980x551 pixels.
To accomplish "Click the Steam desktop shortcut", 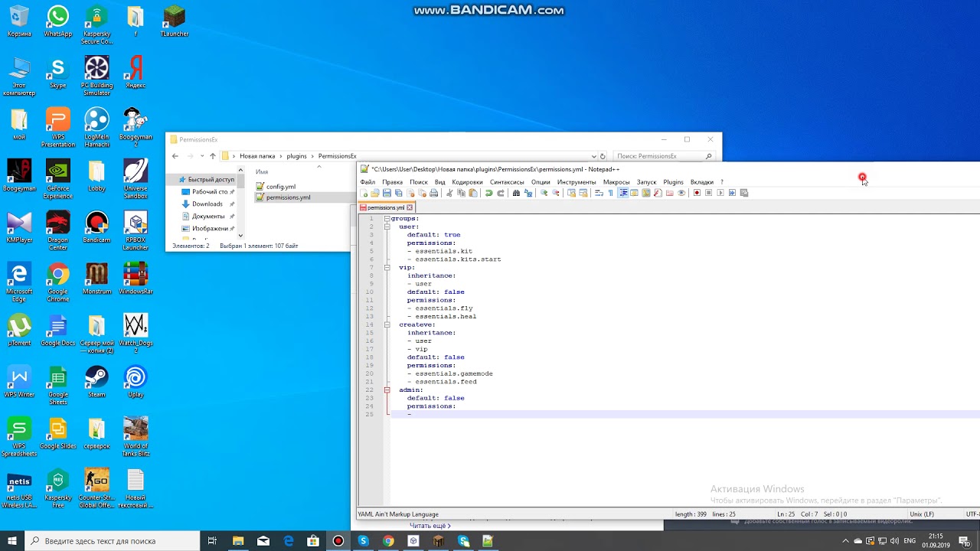I will pos(96,382).
